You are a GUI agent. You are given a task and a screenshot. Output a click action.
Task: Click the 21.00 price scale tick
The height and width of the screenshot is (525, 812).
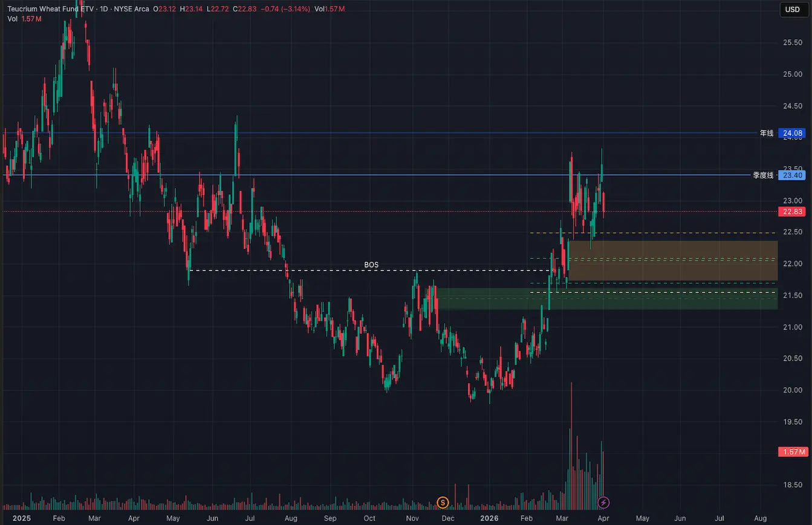[x=792, y=327]
